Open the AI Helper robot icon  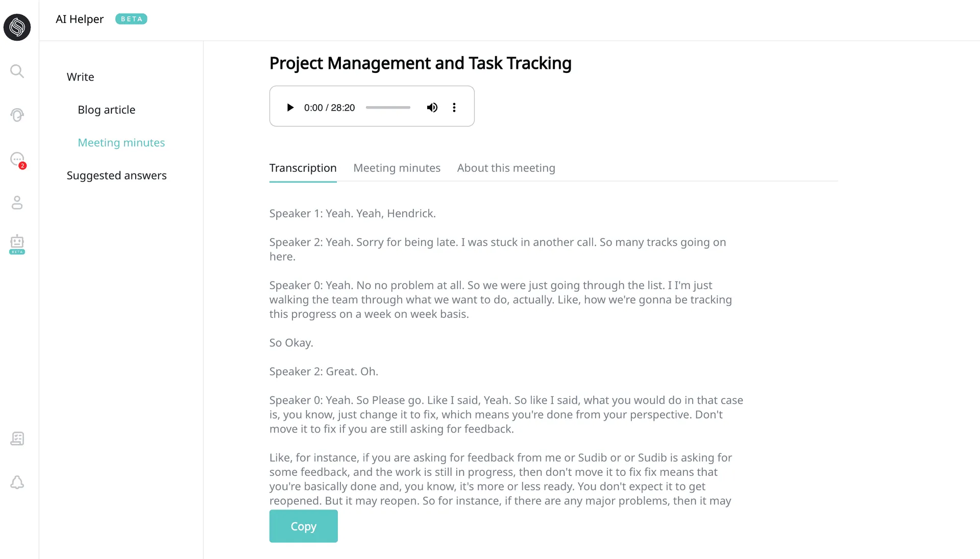tap(17, 244)
